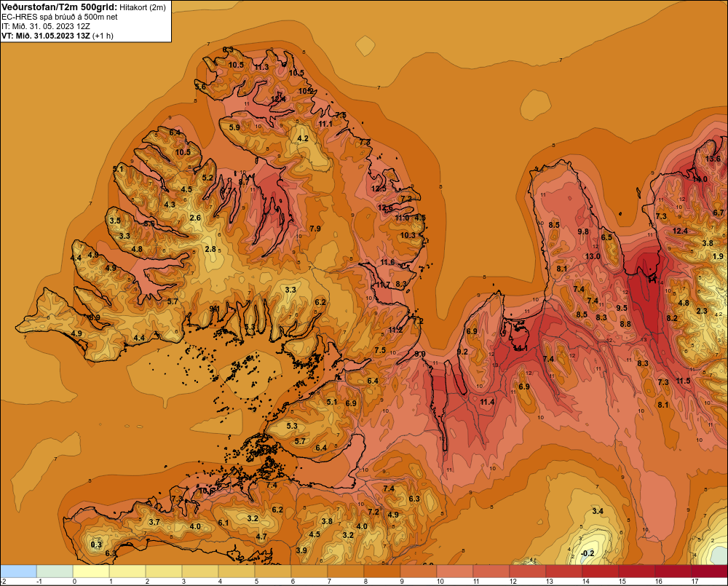Click the 5.6 temperature value
Viewport: 728px width, 586px height.
(200, 87)
